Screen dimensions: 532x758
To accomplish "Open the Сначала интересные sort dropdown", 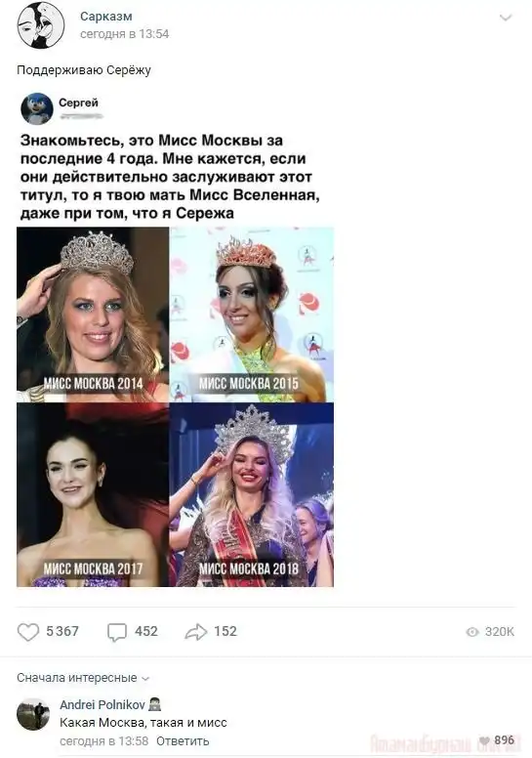I will click(83, 678).
